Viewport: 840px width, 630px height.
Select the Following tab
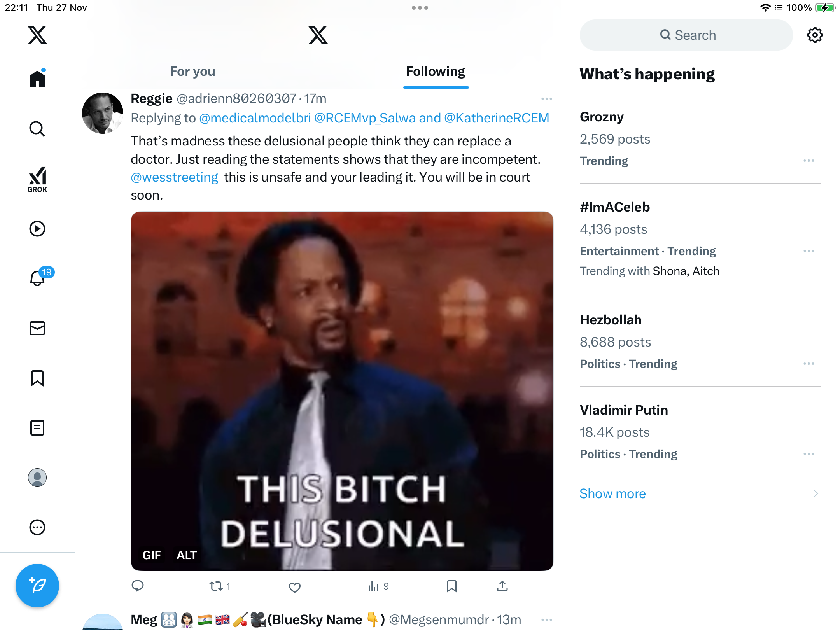(436, 72)
